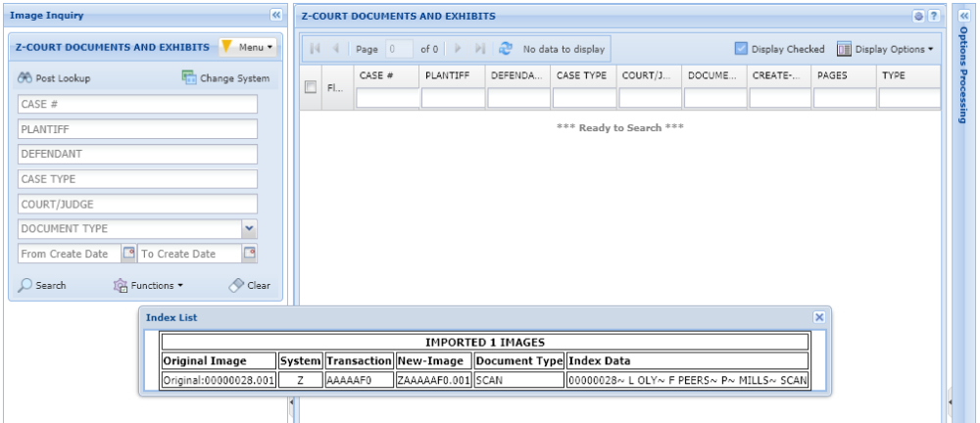Open help question mark icon
Viewport: 980px width, 423px height.
coord(933,17)
